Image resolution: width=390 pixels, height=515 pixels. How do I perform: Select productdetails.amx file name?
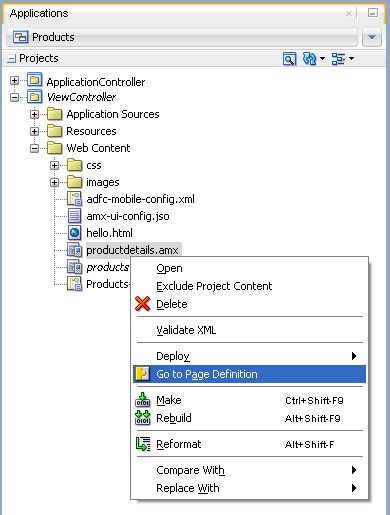[132, 250]
